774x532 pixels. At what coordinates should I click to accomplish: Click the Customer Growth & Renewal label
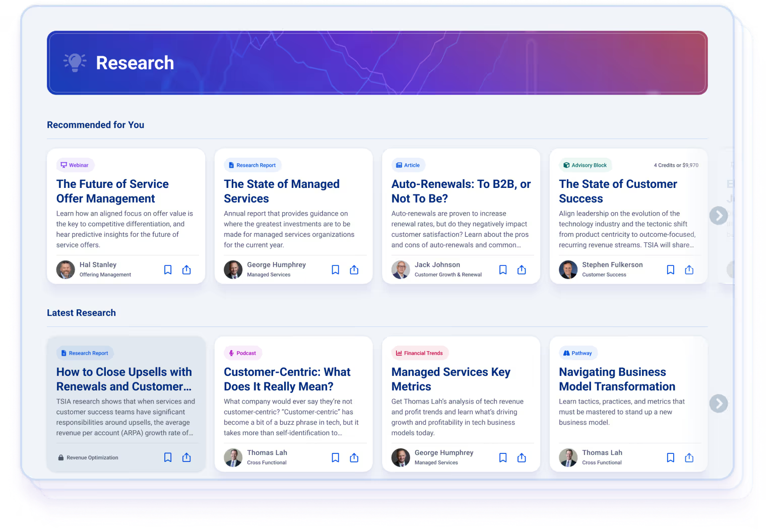[448, 275]
